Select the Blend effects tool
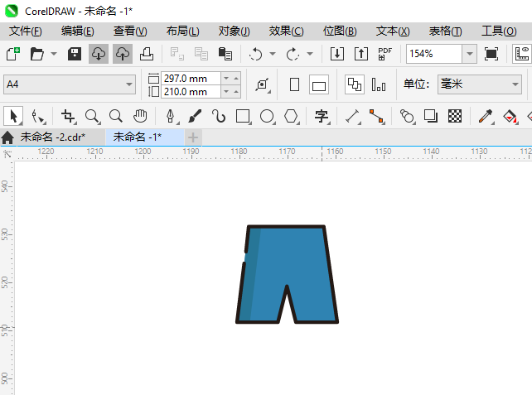Screen dimensions: 532x395 coord(407,116)
